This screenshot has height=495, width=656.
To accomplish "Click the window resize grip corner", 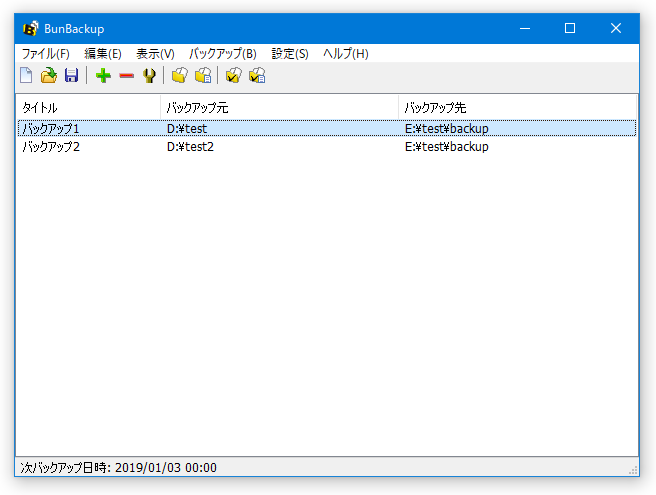I will tap(633, 470).
